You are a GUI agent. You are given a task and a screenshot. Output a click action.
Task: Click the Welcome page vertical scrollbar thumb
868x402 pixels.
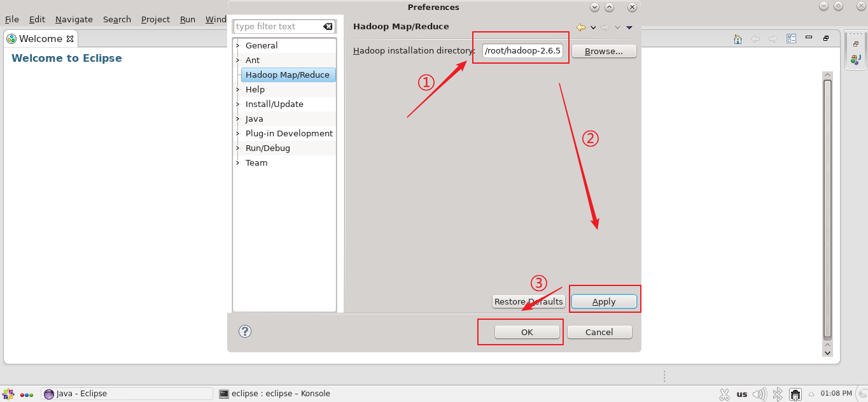coord(827,208)
